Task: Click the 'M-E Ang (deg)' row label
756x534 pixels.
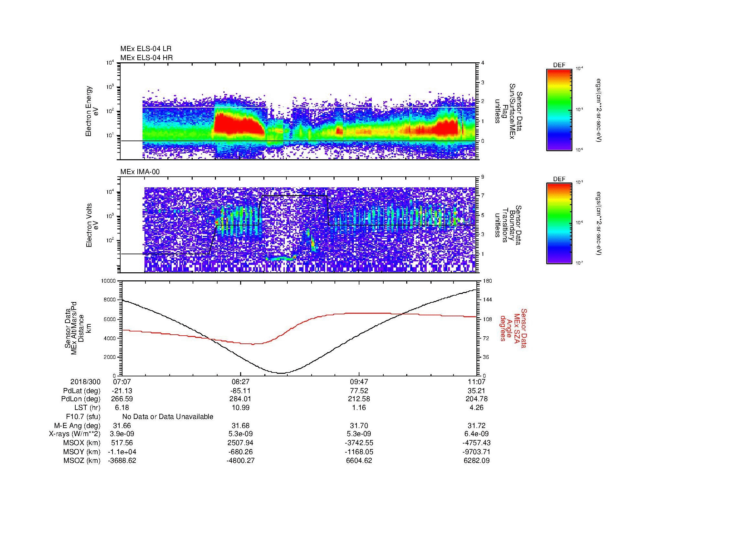Action: (x=77, y=426)
